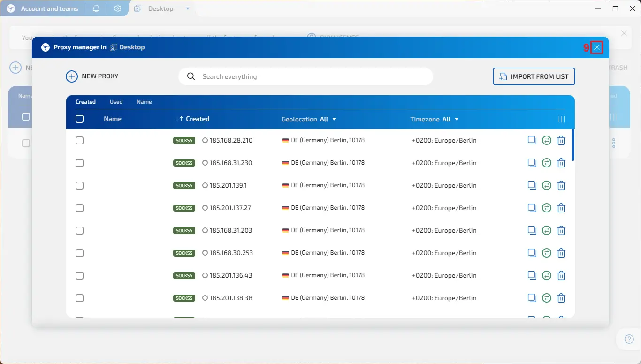
Task: Copy the proxy 185.168.30.253 row
Action: tap(532, 253)
